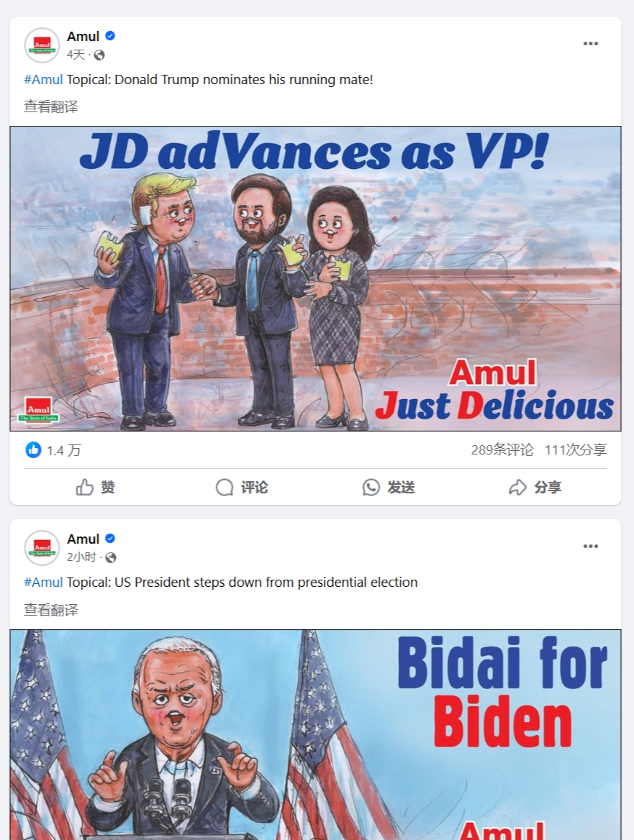Click the verified badge beside first Amul name
Viewport: 634px width, 840px height.
pos(110,36)
